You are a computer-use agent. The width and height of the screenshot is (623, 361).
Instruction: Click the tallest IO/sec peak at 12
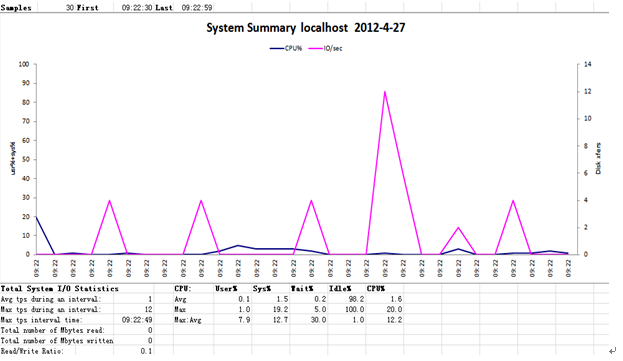pyautogui.click(x=385, y=92)
